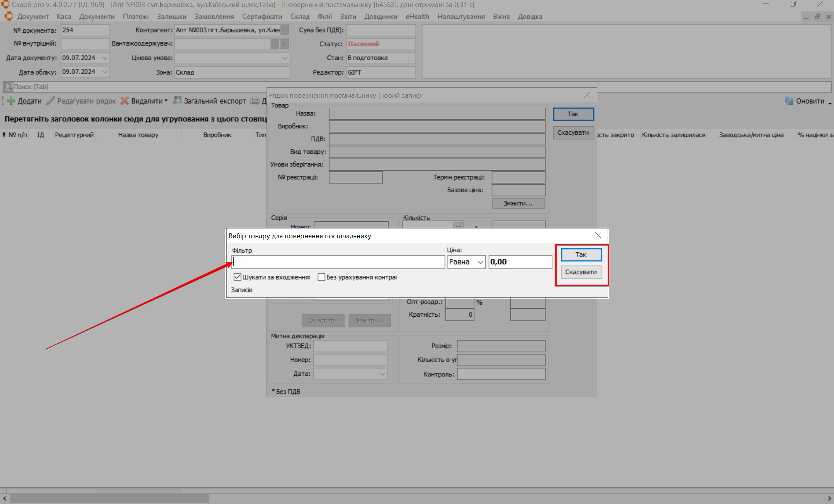Open the Сертифікати menu

coord(262,17)
